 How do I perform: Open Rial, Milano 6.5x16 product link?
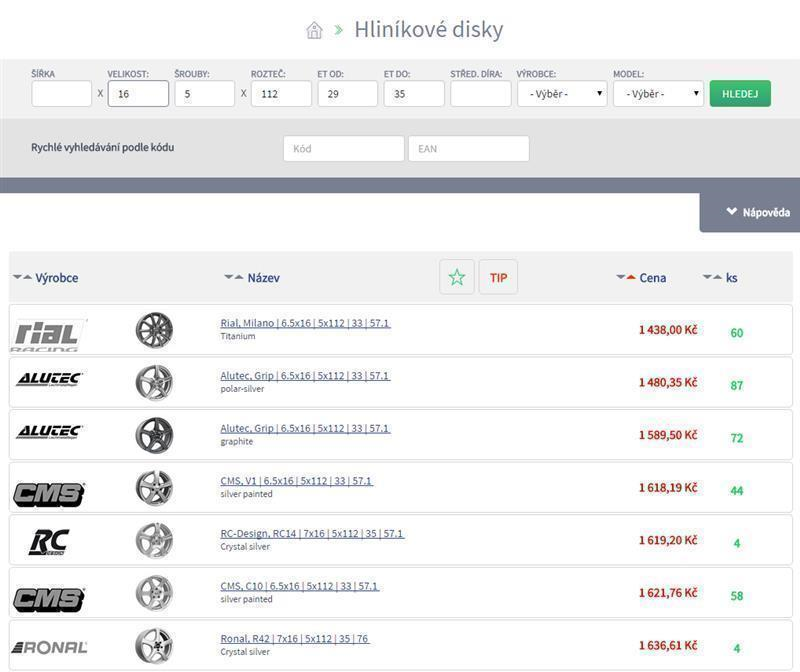click(305, 323)
